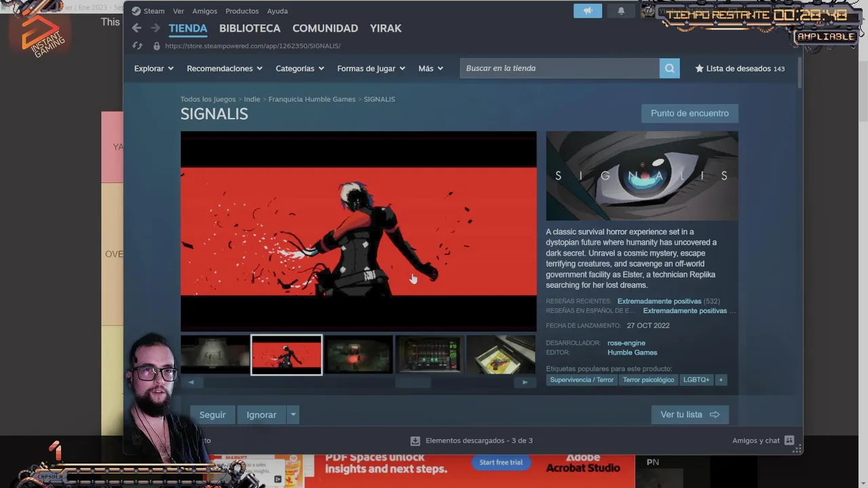The height and width of the screenshot is (488, 868).
Task: Open the YIRAK profile tab
Action: [x=386, y=28]
